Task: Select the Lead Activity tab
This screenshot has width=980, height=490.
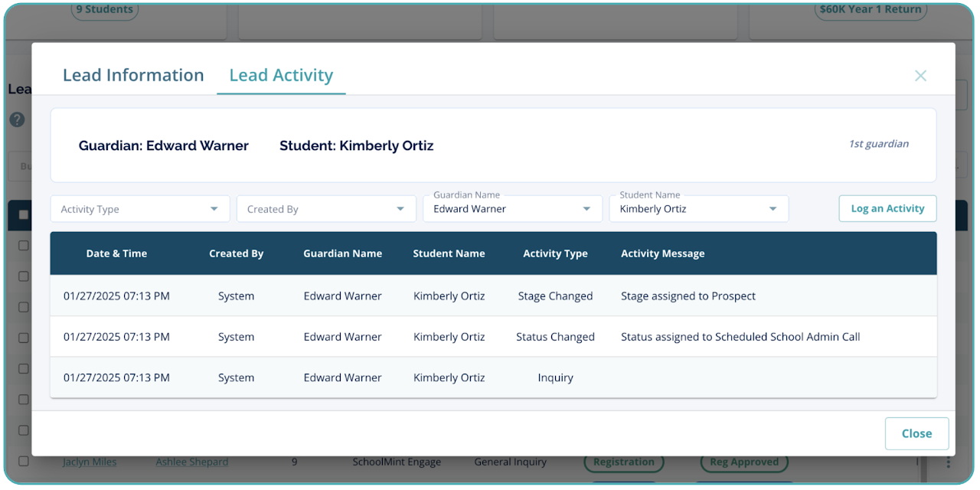Action: [281, 76]
